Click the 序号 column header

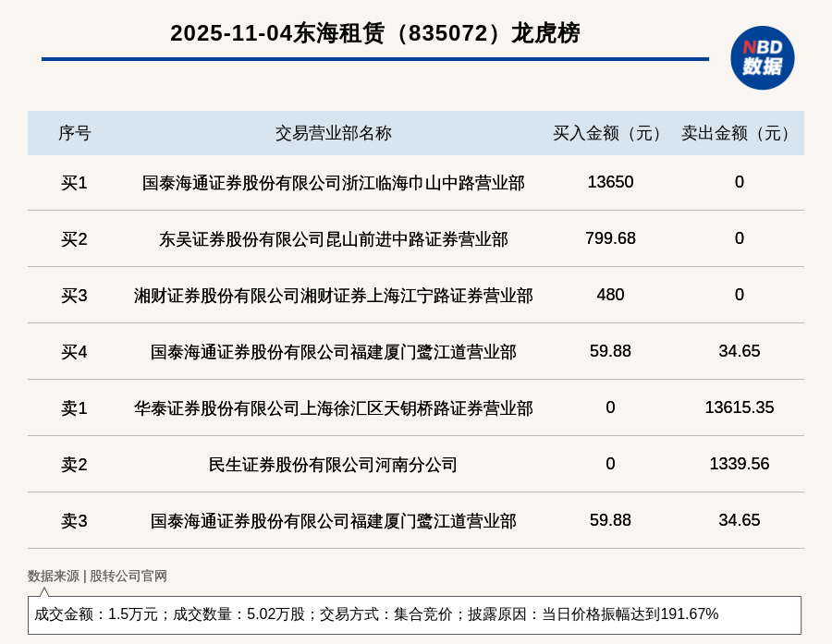[x=75, y=133]
